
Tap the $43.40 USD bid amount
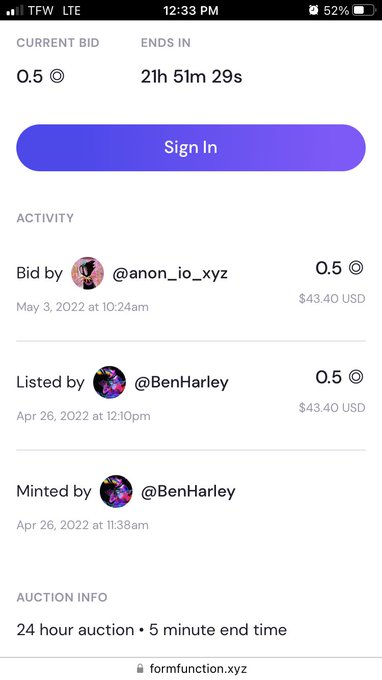(332, 298)
